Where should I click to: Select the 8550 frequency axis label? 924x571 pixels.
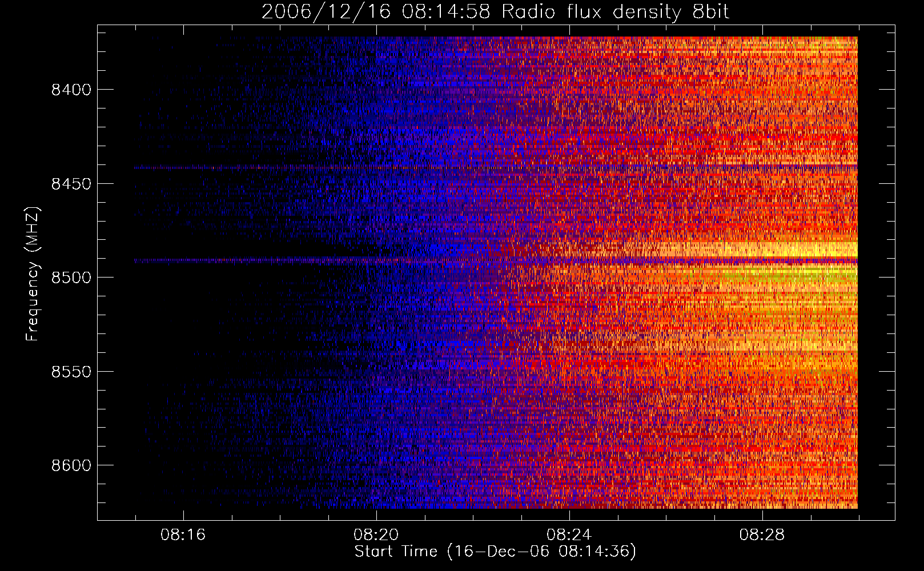point(71,372)
